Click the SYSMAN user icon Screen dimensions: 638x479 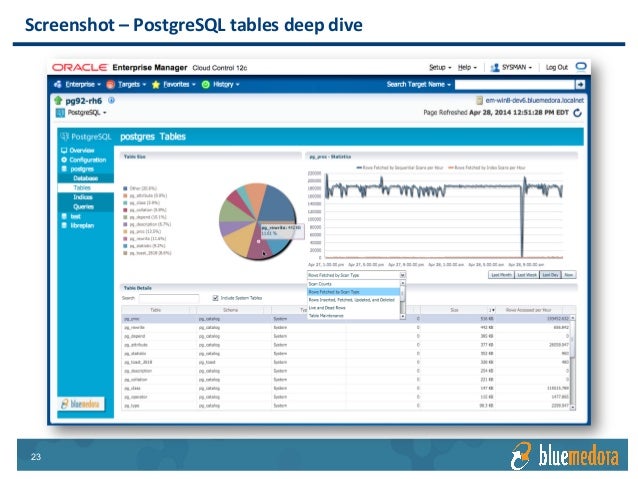(x=495, y=68)
